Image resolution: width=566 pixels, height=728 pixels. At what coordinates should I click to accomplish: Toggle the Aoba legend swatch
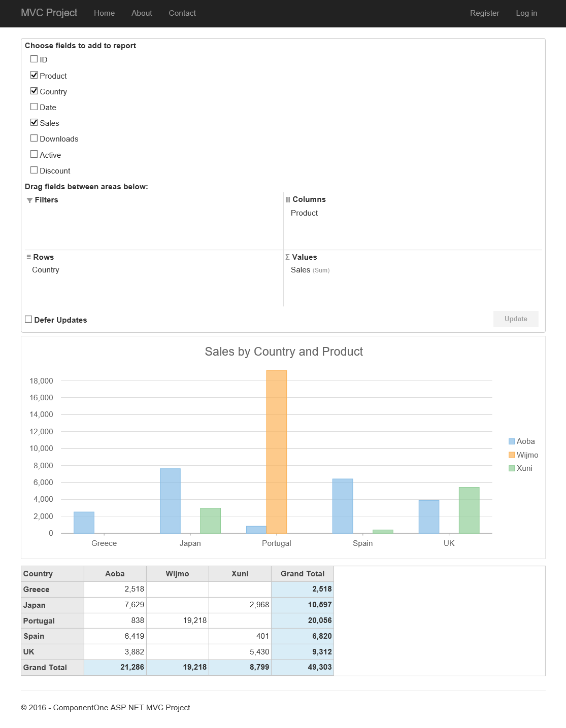512,441
